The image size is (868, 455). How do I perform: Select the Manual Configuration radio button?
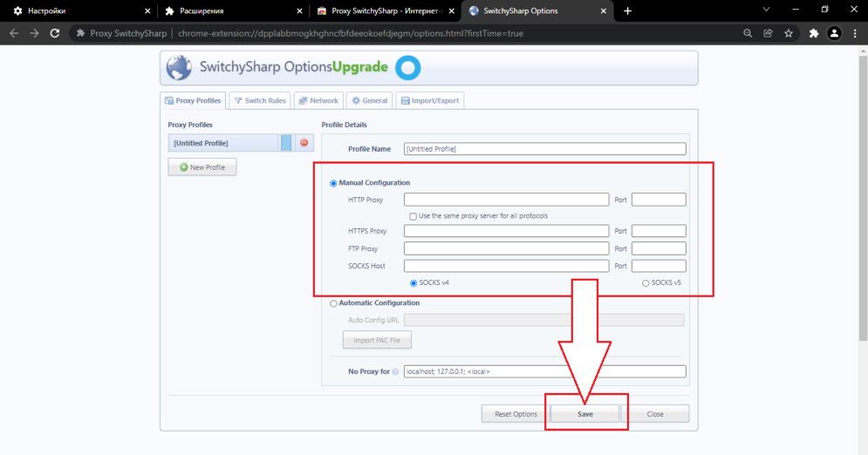(333, 184)
